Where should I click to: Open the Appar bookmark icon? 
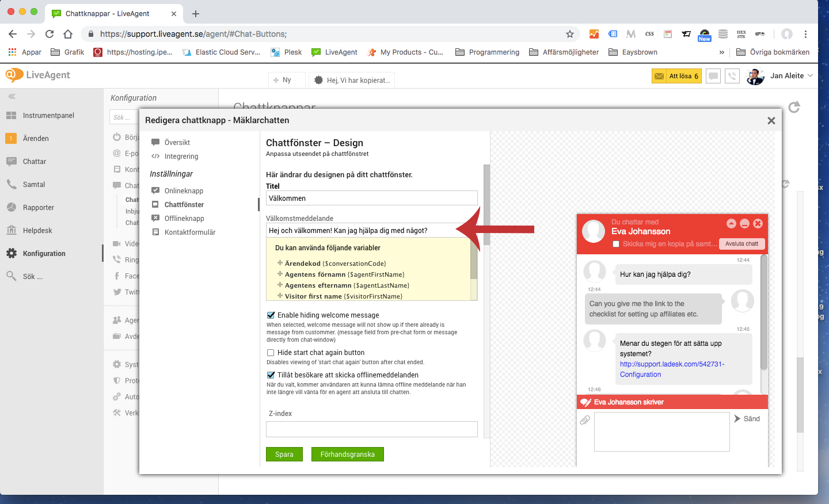tap(12, 52)
